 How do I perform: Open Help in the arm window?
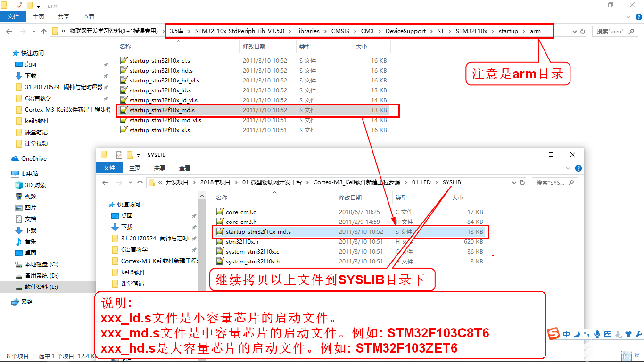[x=639, y=17]
